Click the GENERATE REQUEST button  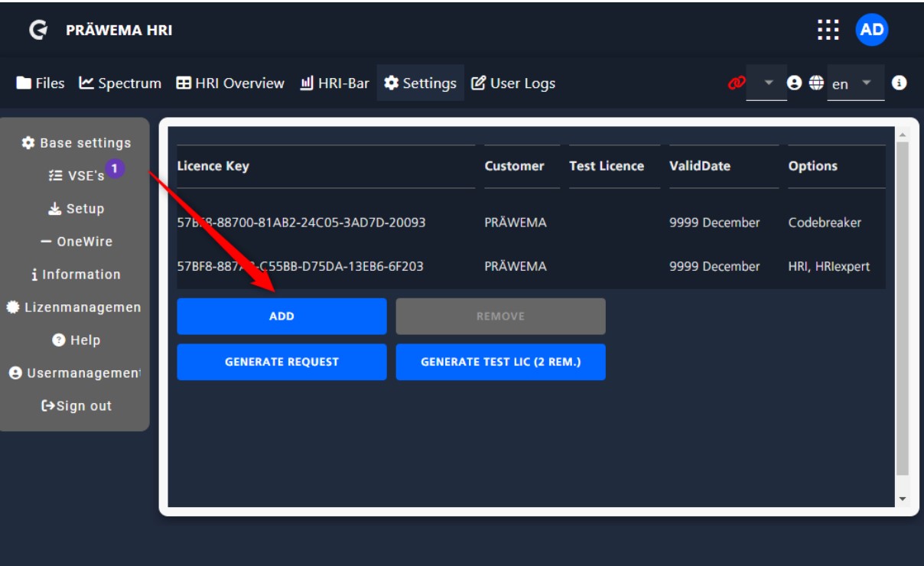coord(281,362)
